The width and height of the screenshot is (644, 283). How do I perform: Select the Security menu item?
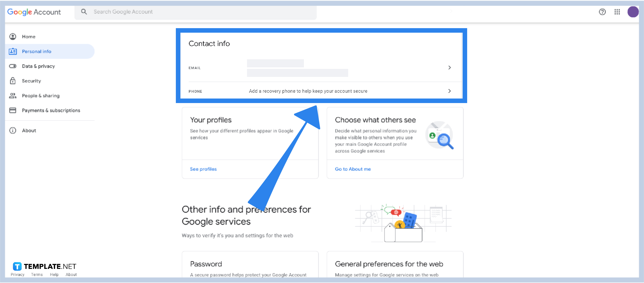point(31,81)
